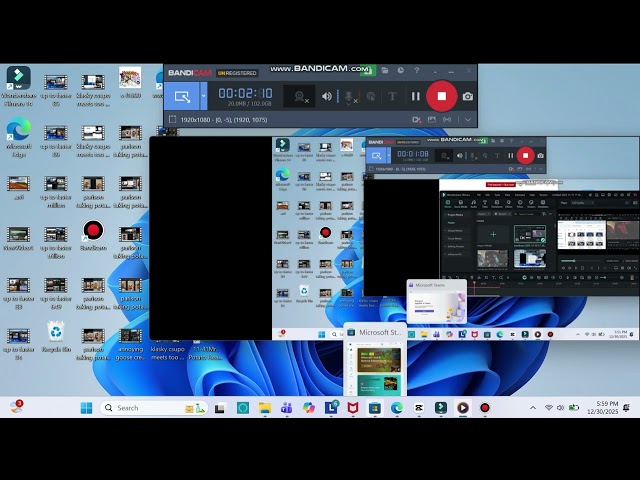Toggle the text overlay T icon in Bandicam
Image resolution: width=640 pixels, height=480 pixels.
[392, 96]
